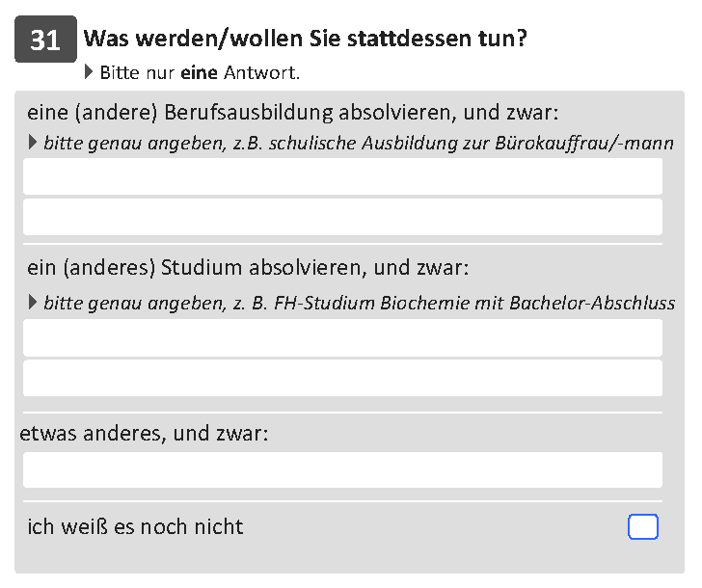The width and height of the screenshot is (702, 588).
Task: Click the triangle marker before "Bitte nur eine Antwort"
Action: tap(89, 72)
